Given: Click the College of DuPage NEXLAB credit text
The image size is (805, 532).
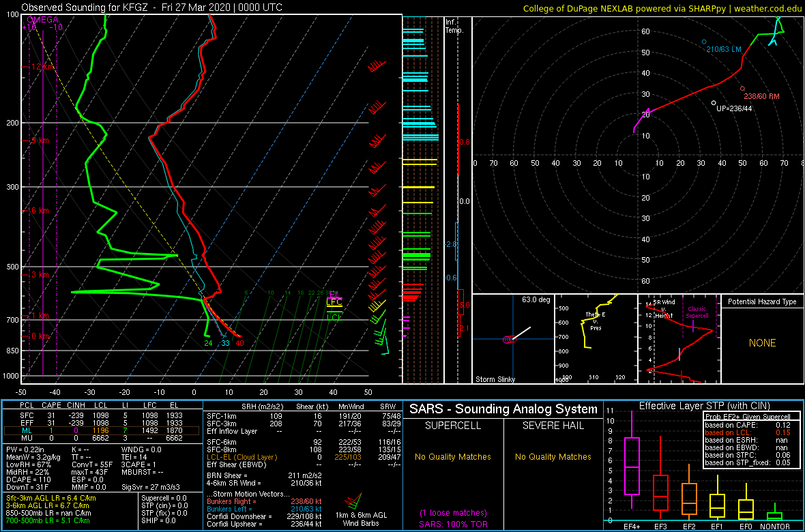Looking at the screenshot, I should coord(662,8).
